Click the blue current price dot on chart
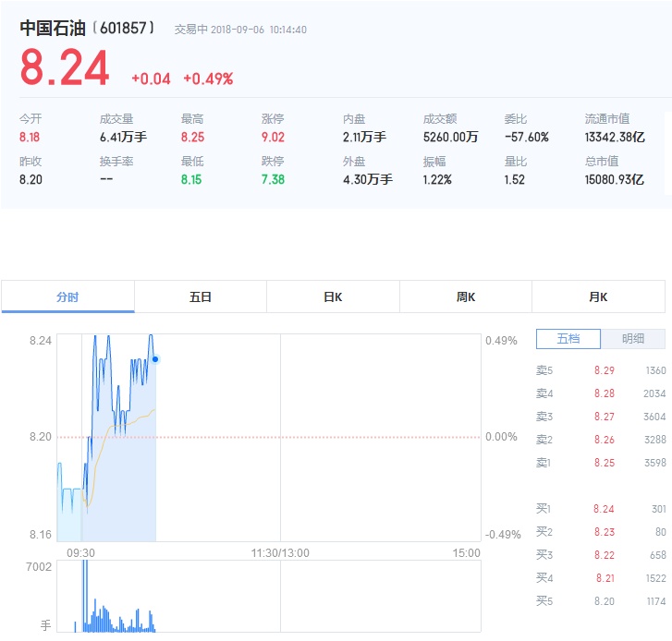Image resolution: width=672 pixels, height=641 pixels. tap(155, 359)
